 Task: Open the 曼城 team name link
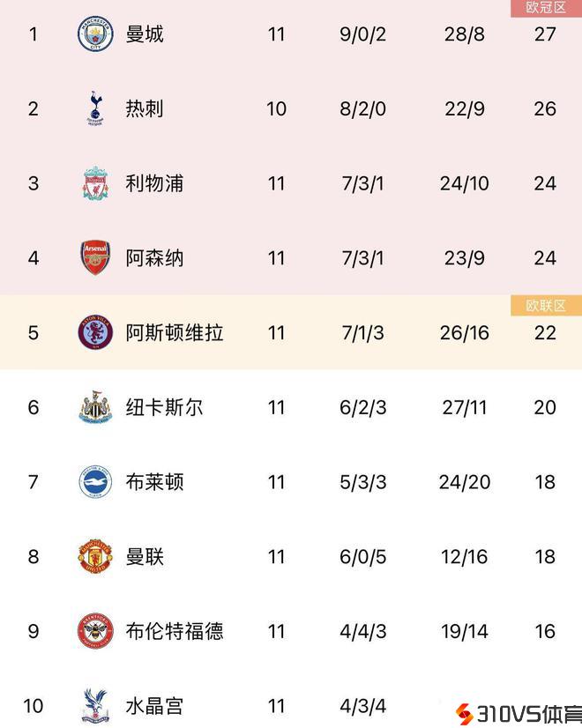145,34
